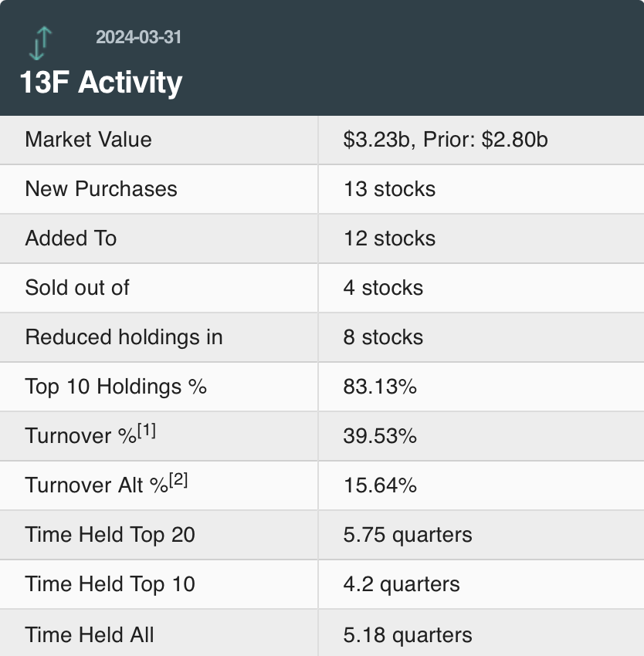
Task: Open the Turnover Alt % footnote [2]
Action: 178,480
